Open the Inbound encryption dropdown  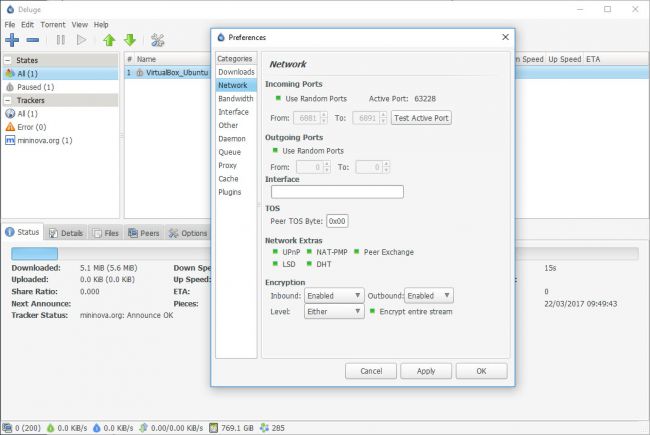click(x=334, y=295)
